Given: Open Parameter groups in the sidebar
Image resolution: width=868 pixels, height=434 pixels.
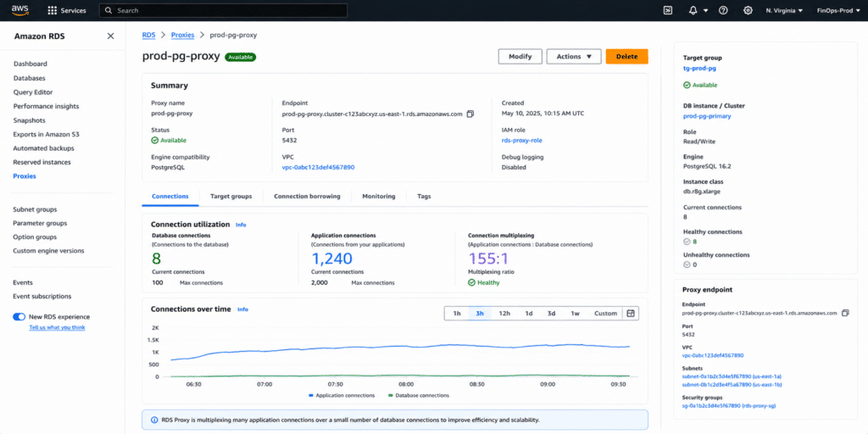Looking at the screenshot, I should point(40,224).
